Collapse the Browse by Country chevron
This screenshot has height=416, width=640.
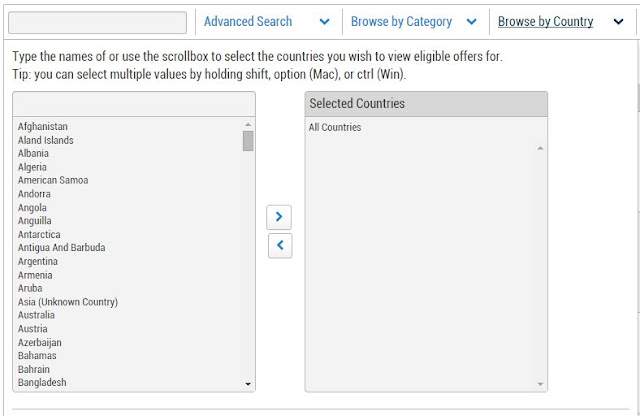(619, 22)
